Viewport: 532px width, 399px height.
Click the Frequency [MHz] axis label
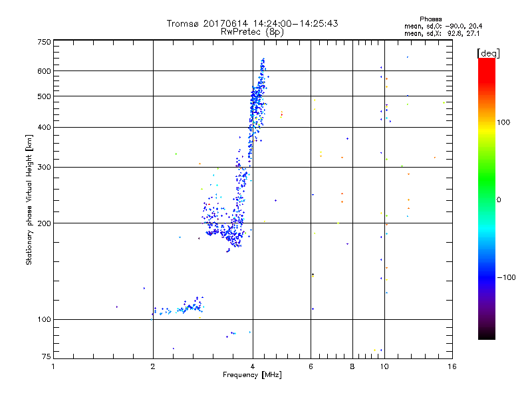point(253,375)
